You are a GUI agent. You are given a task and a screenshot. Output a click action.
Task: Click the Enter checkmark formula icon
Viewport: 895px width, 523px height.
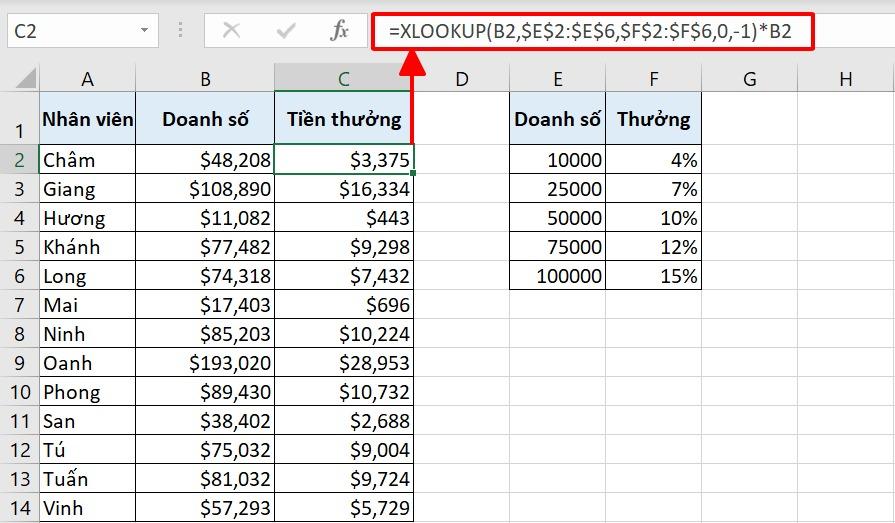click(285, 30)
